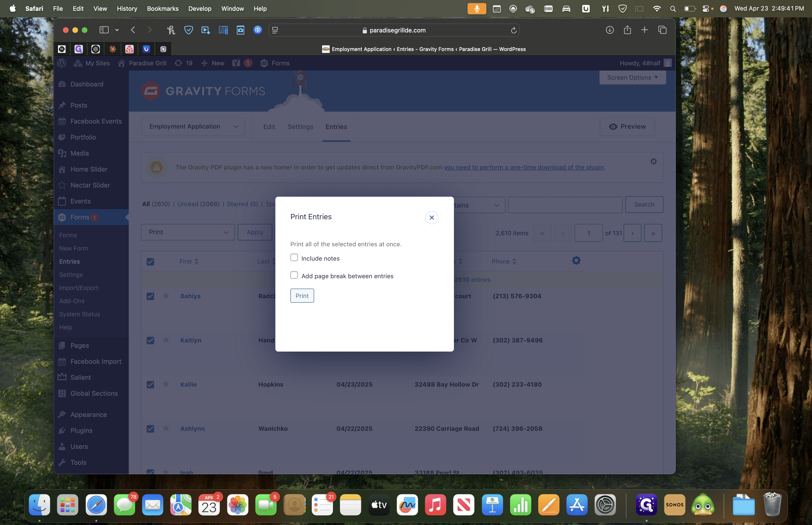Show Safari downloads
This screenshot has height=525, width=812.
pos(610,30)
